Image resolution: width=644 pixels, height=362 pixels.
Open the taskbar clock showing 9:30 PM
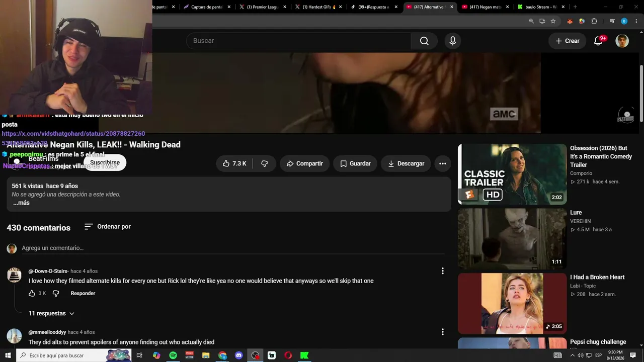615,355
